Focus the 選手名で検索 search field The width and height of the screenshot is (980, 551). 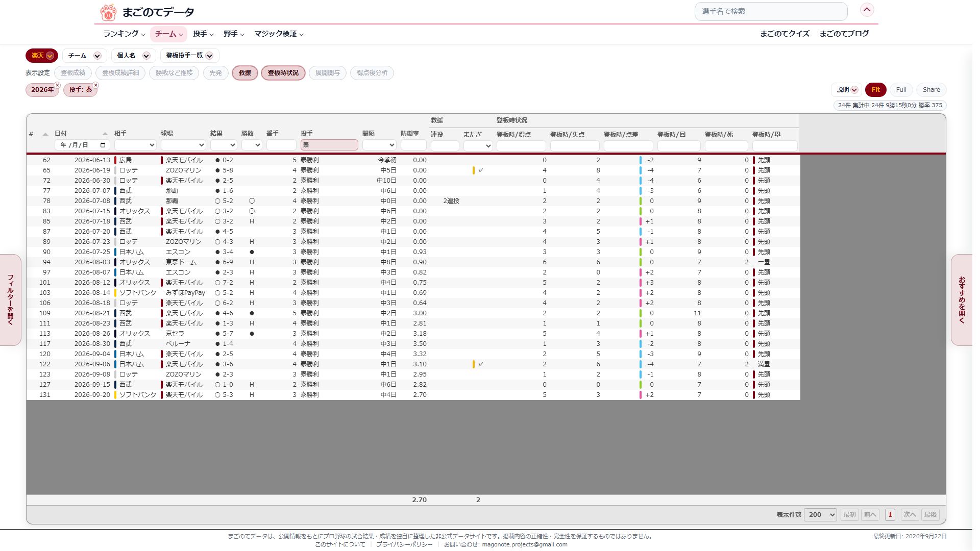(771, 11)
